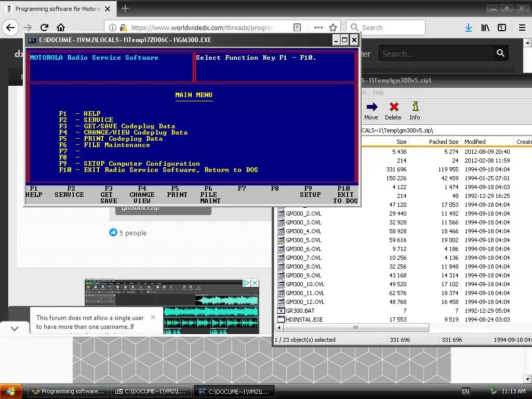Viewport: 532px width, 399px height.
Task: Select the GM300_8.OVL file
Action: [x=300, y=267]
